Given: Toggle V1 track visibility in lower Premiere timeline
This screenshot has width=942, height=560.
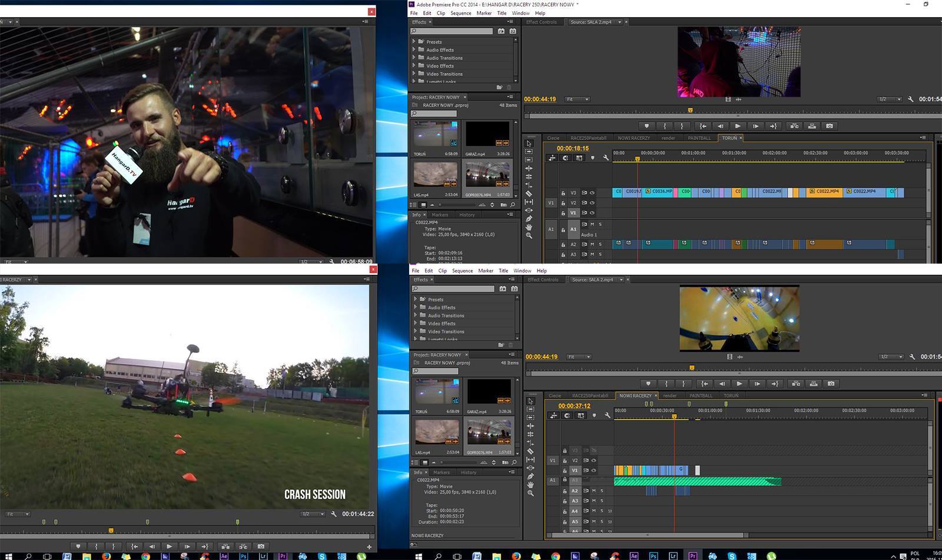Looking at the screenshot, I should pos(593,471).
